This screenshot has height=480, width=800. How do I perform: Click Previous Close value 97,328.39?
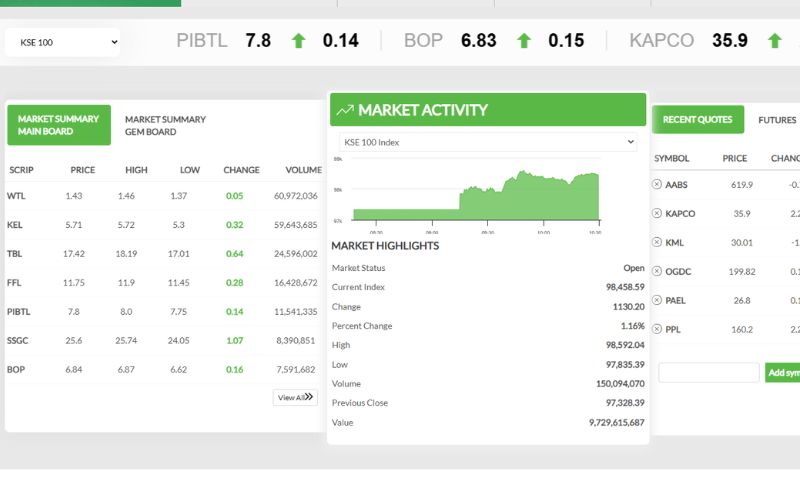(625, 402)
